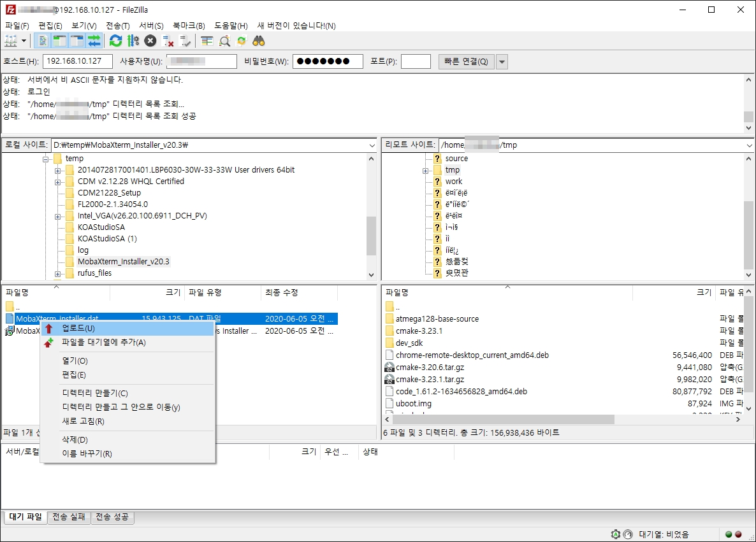Choose 파일을 대기열에 추가(A) in context menu
This screenshot has width=756, height=542.
(x=127, y=343)
